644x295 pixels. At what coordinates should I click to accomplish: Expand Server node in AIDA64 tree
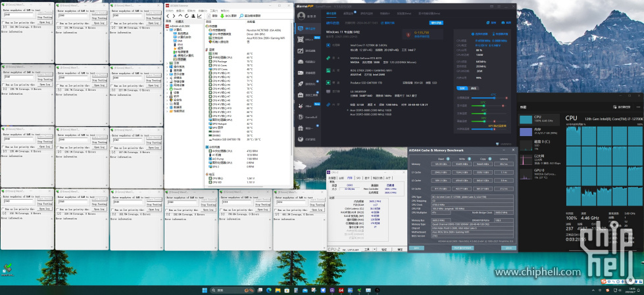point(167,70)
